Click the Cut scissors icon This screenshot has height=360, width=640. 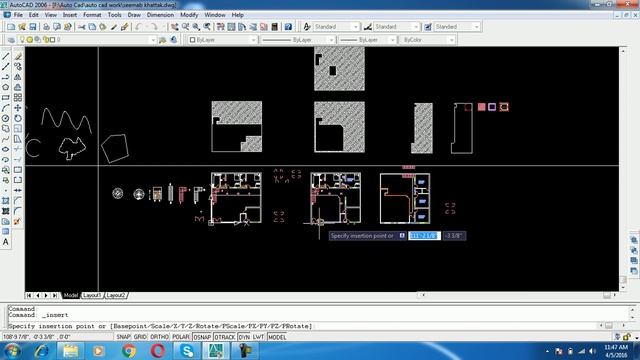82,27
